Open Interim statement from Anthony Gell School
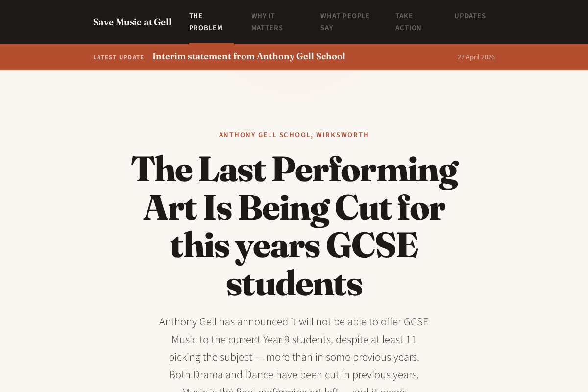Screen dimensions: 588x392 (x=249, y=56)
